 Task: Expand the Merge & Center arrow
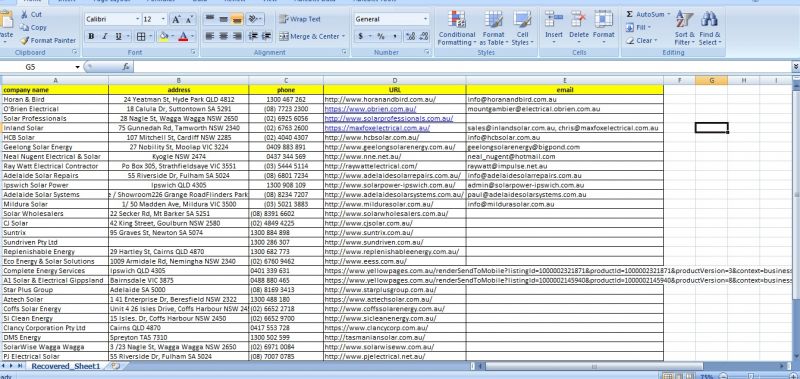[x=343, y=36]
